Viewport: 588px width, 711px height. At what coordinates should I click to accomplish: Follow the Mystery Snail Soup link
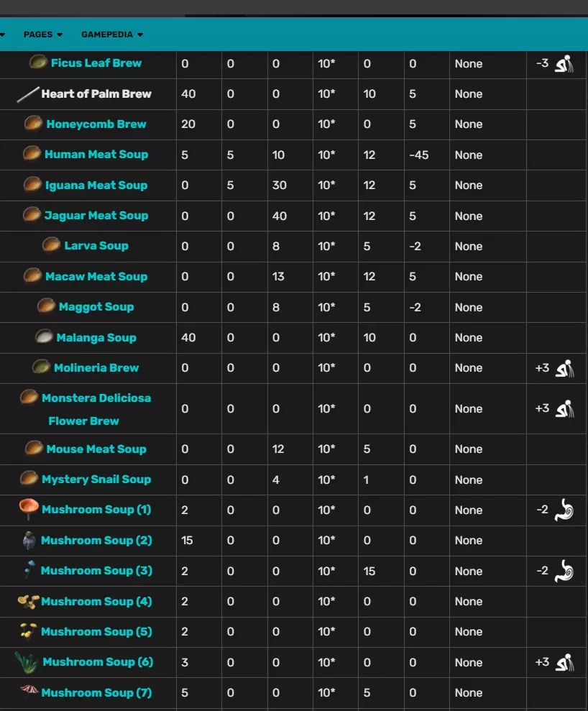point(96,479)
